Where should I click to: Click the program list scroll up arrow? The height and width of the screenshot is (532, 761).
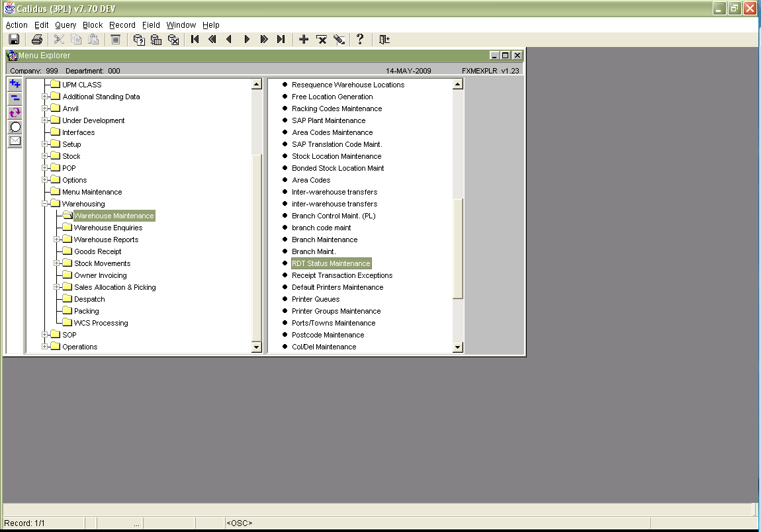458,85
